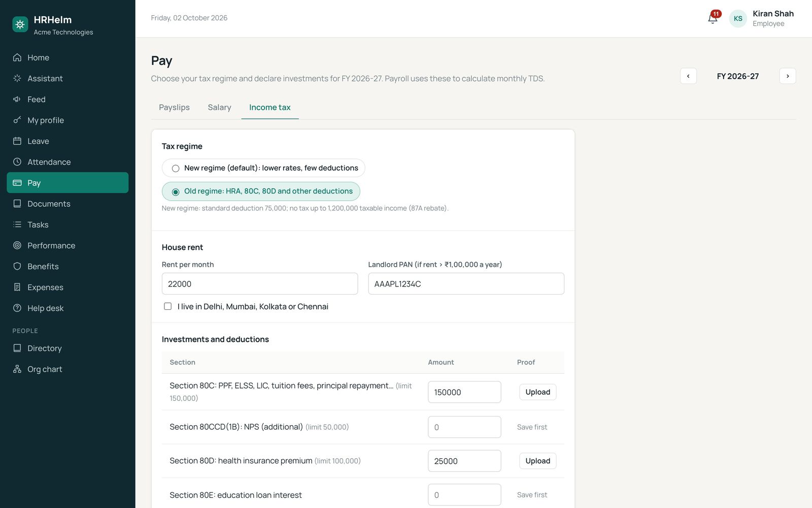Open the Performance target icon

17,245
